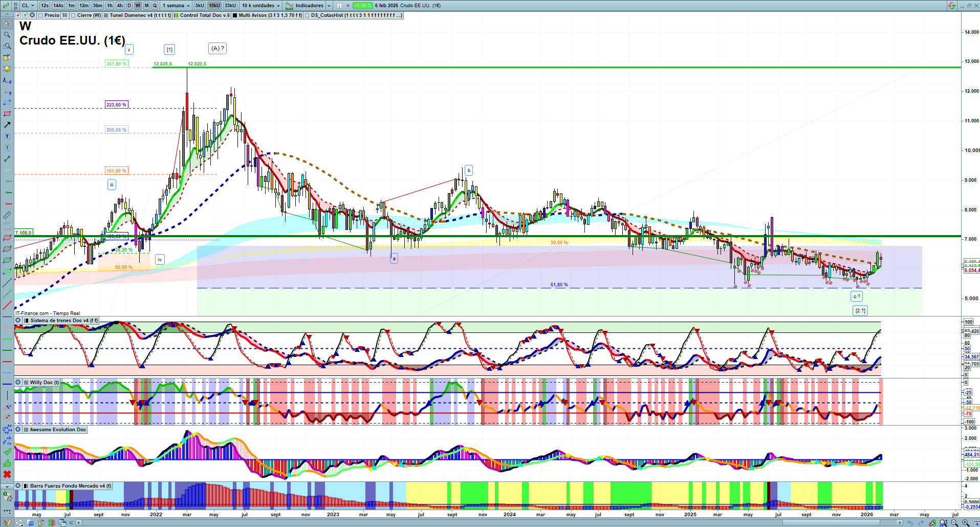Click the Indicadores button

[x=304, y=6]
